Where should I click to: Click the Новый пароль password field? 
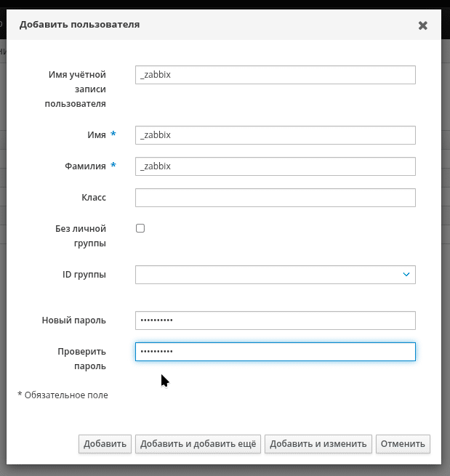(275, 320)
